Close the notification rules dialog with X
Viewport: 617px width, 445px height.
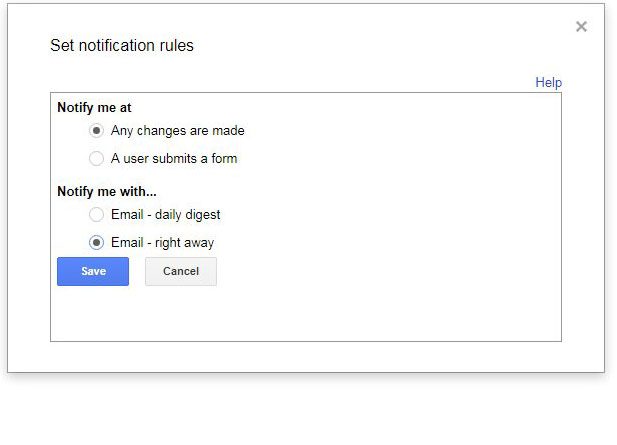(581, 27)
